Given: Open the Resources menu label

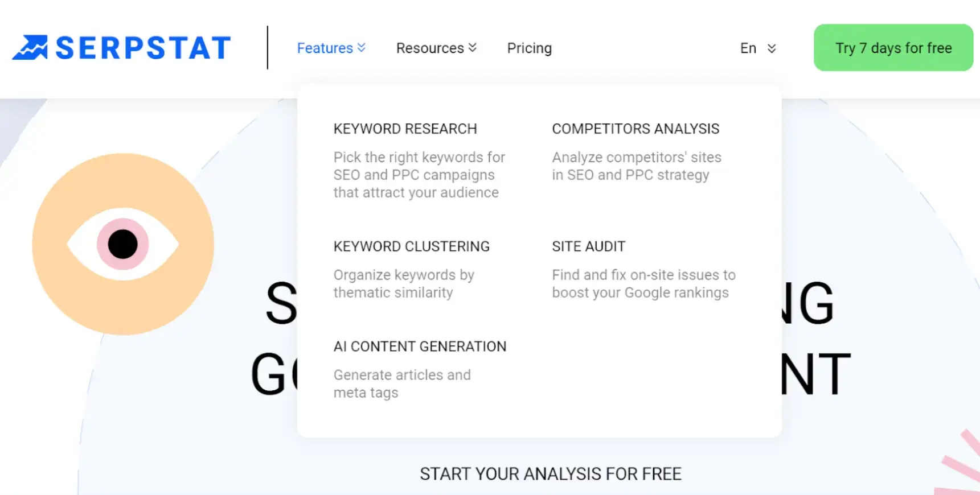Looking at the screenshot, I should [x=430, y=48].
